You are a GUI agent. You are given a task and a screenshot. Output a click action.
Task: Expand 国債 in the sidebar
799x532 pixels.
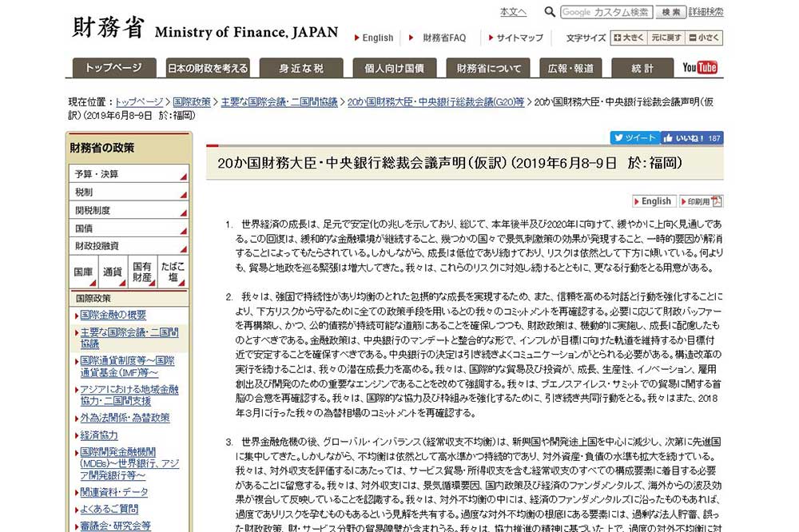point(129,228)
